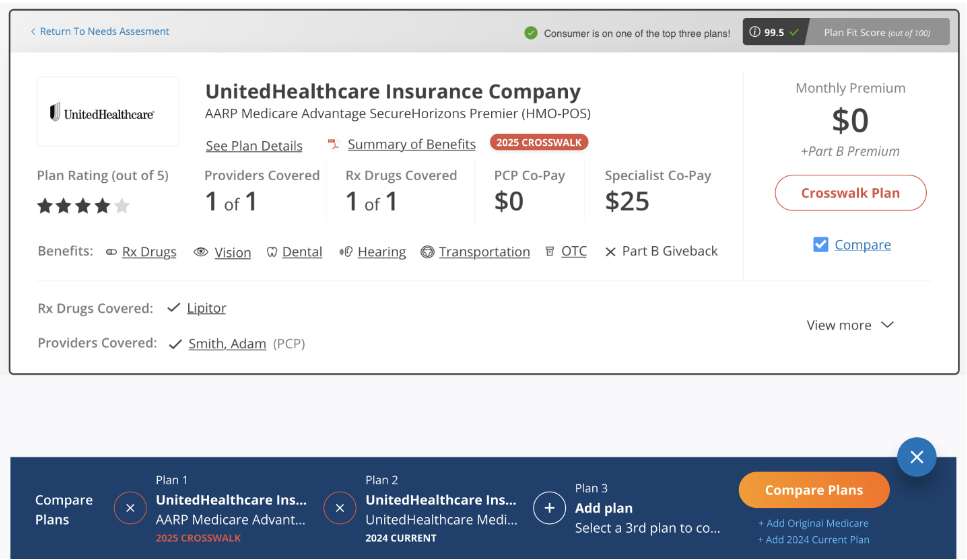Click the ear icon next to Hearing

(x=346, y=252)
